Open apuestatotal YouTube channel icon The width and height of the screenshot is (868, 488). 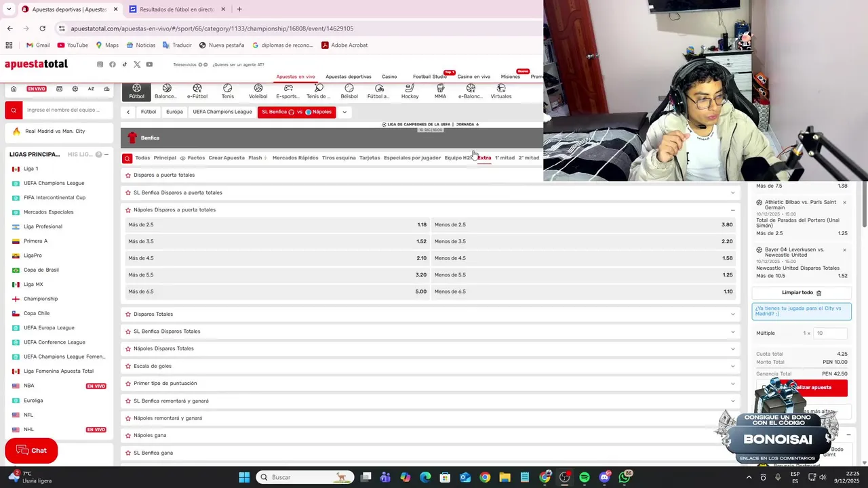[x=149, y=64]
